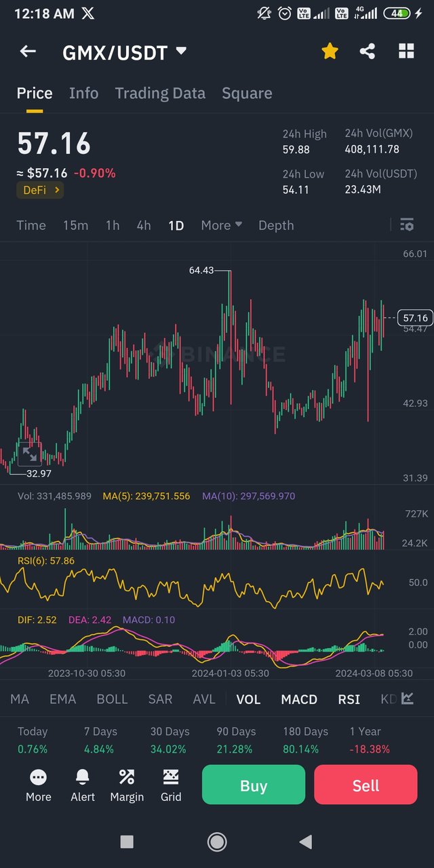
Task: Tap the X app icon in status bar
Action: point(87,13)
